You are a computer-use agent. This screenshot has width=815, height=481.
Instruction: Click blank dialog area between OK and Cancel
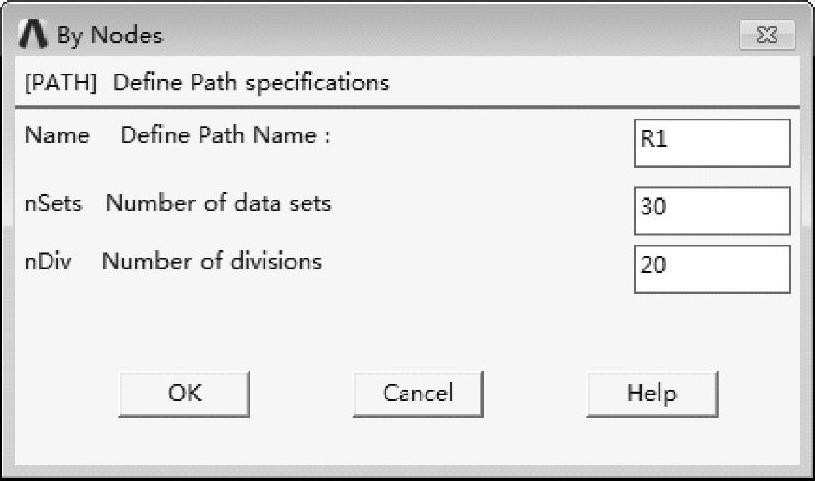tap(300, 393)
